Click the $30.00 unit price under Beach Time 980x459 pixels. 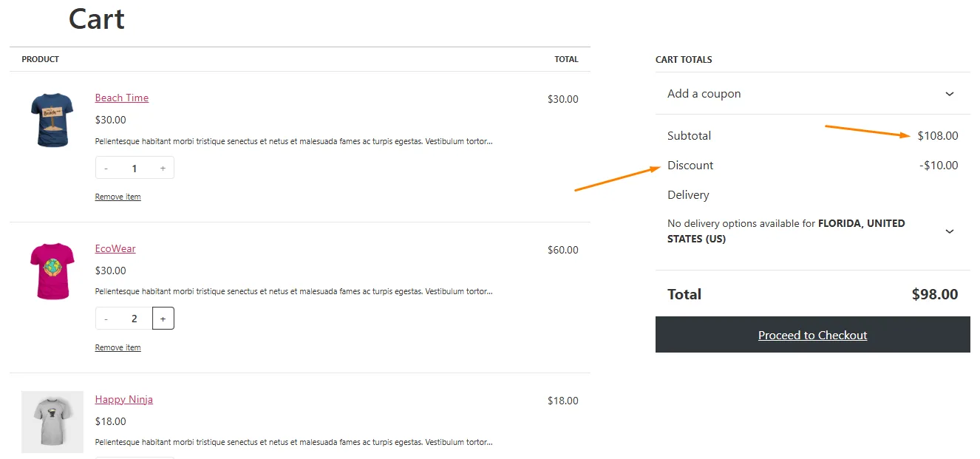pyautogui.click(x=111, y=120)
